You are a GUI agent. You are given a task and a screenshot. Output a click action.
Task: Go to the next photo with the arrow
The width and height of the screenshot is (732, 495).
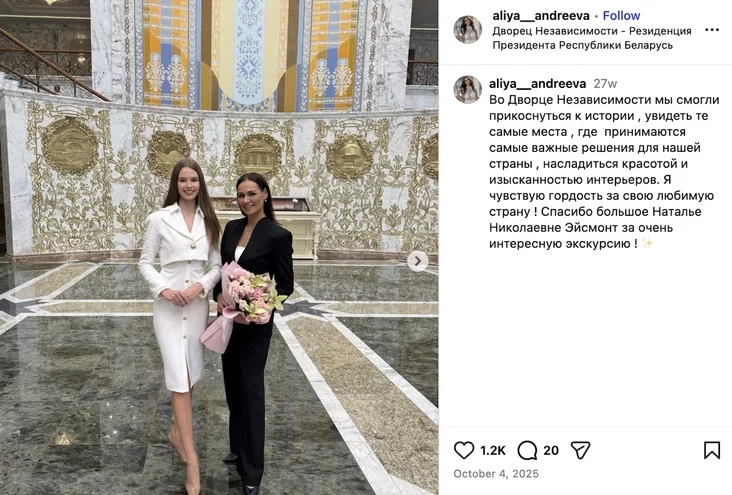[x=417, y=261]
